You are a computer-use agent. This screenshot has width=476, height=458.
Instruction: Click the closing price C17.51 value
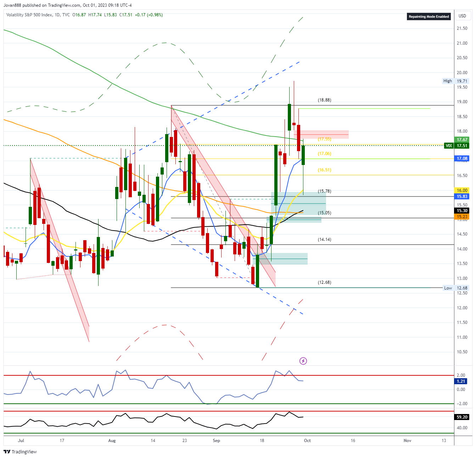(x=126, y=15)
